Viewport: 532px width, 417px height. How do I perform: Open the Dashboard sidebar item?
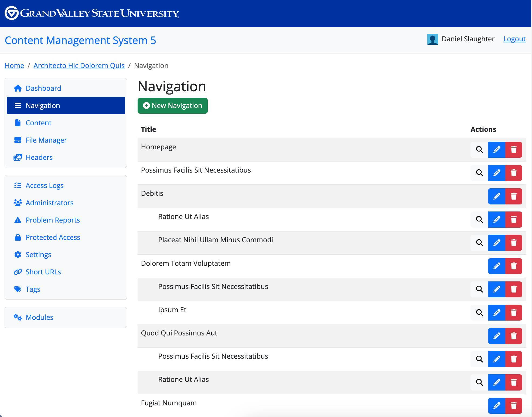43,88
